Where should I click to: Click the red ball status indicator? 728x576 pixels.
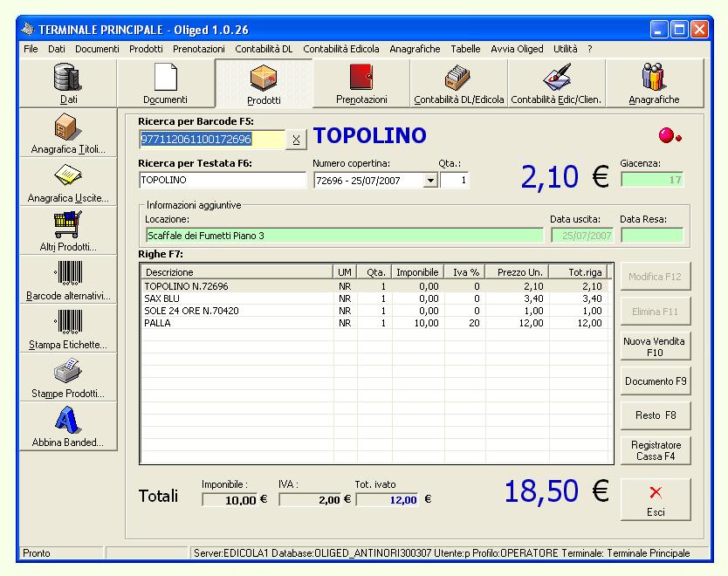[670, 135]
